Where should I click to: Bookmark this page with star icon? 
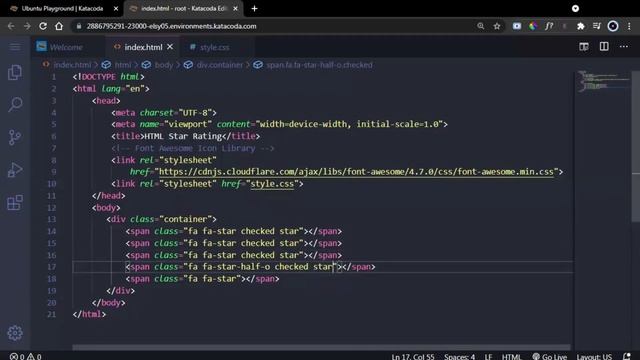click(497, 26)
